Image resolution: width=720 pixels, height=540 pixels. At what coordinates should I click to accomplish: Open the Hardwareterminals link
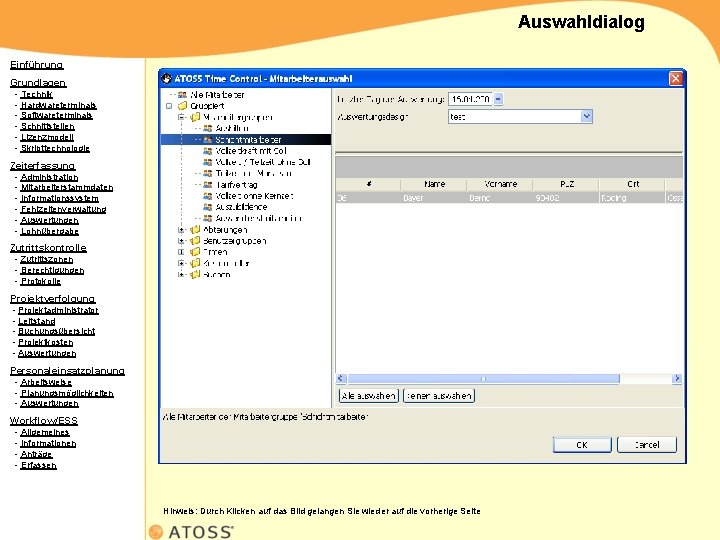(x=58, y=105)
